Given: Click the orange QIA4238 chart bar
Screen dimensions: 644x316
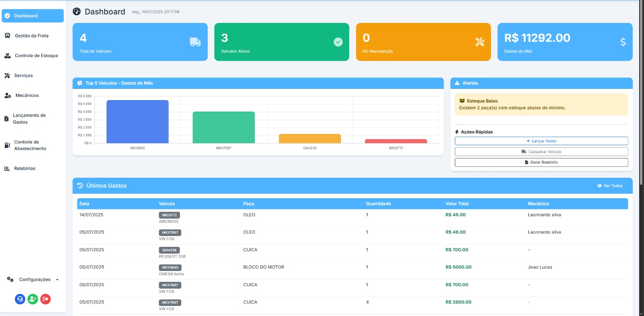Looking at the screenshot, I should tap(310, 139).
